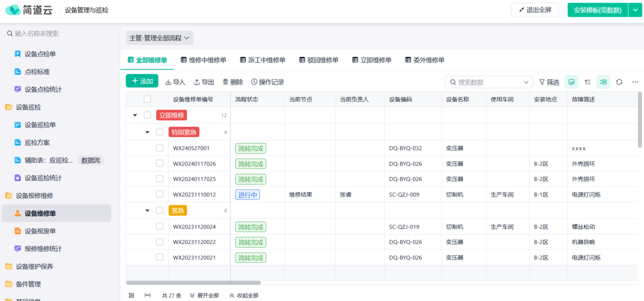Image resolution: width=644 pixels, height=301 pixels.
Task: Tick the checkbox for 紧急 group
Action: click(159, 210)
